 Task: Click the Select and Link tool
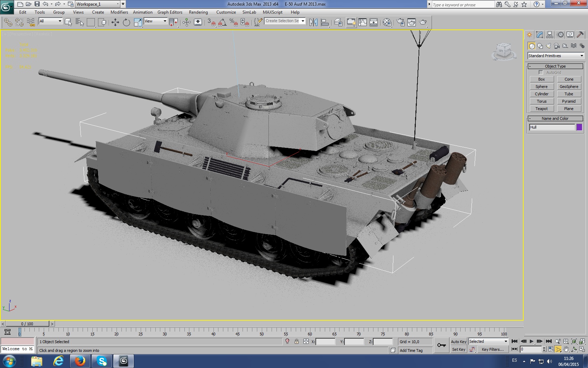8,22
